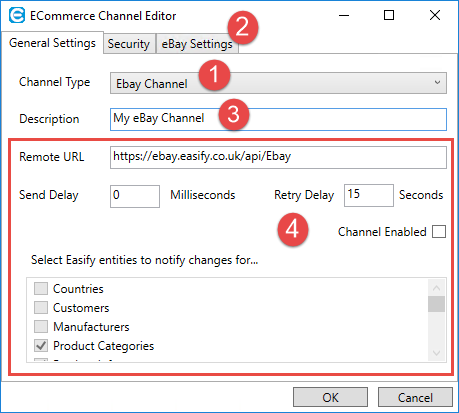Click into the Description text field
Image resolution: width=459 pixels, height=413 pixels.
[278, 119]
